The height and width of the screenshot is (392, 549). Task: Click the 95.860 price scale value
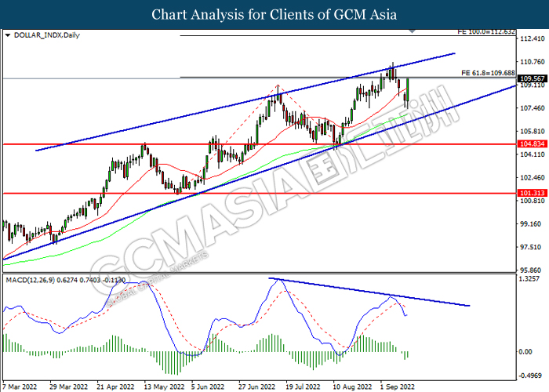pos(533,270)
